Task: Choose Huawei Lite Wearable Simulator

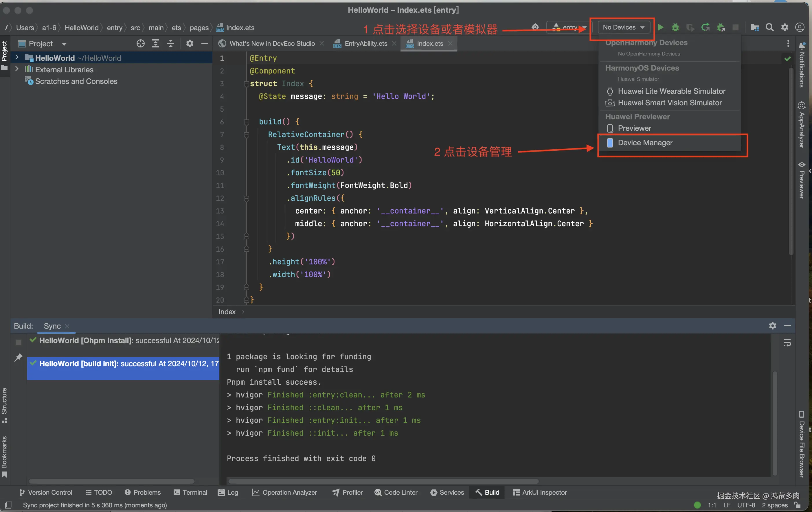Action: pyautogui.click(x=671, y=91)
